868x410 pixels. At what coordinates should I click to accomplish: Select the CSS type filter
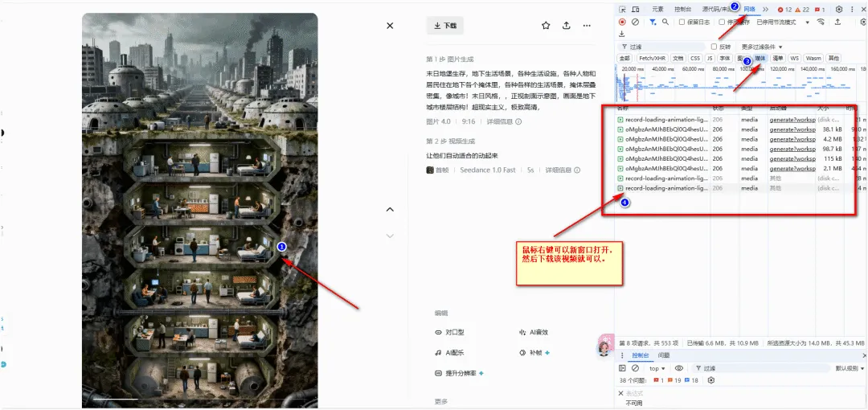694,58
